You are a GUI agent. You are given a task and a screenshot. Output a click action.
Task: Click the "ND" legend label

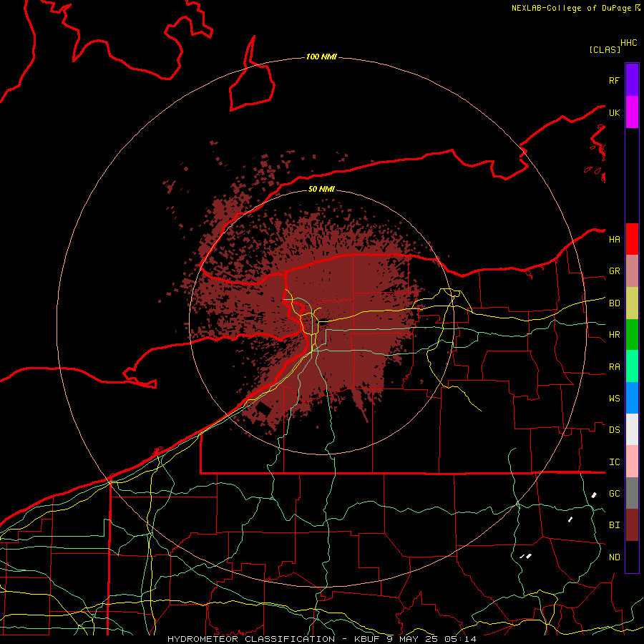[614, 557]
